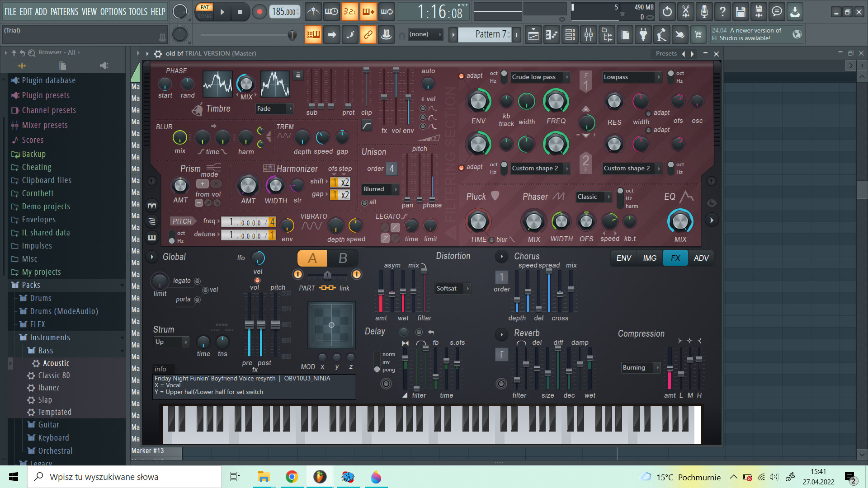Open the Crude low pass filter type dropdown
This screenshot has width=868, height=488.
540,77
